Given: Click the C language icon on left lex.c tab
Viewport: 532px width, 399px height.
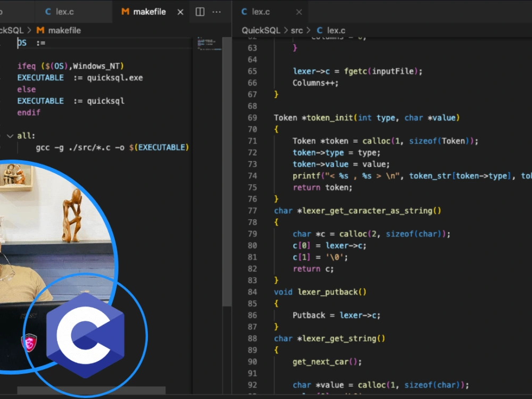Looking at the screenshot, I should point(47,11).
